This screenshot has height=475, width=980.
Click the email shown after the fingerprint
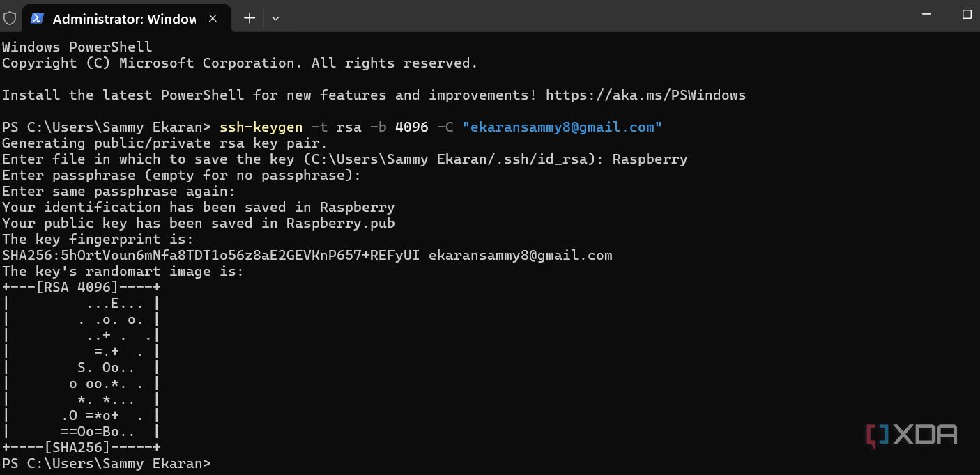(520, 255)
